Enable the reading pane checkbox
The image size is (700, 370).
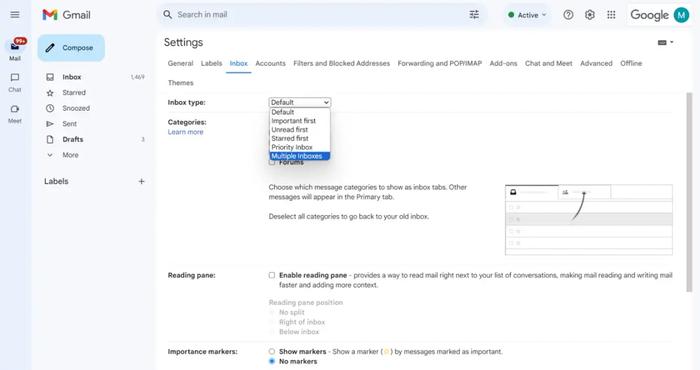[271, 275]
